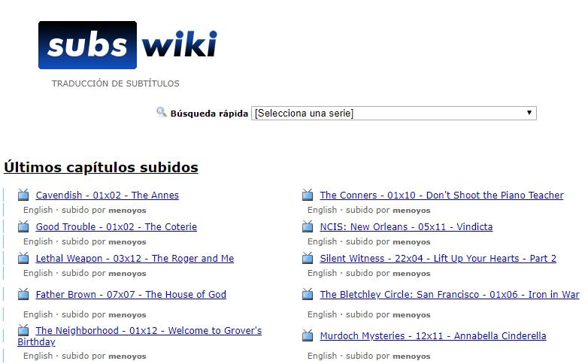Select NCIS: New Orleans 05x11 Vindicta
The image size is (588, 364).
[x=406, y=227]
